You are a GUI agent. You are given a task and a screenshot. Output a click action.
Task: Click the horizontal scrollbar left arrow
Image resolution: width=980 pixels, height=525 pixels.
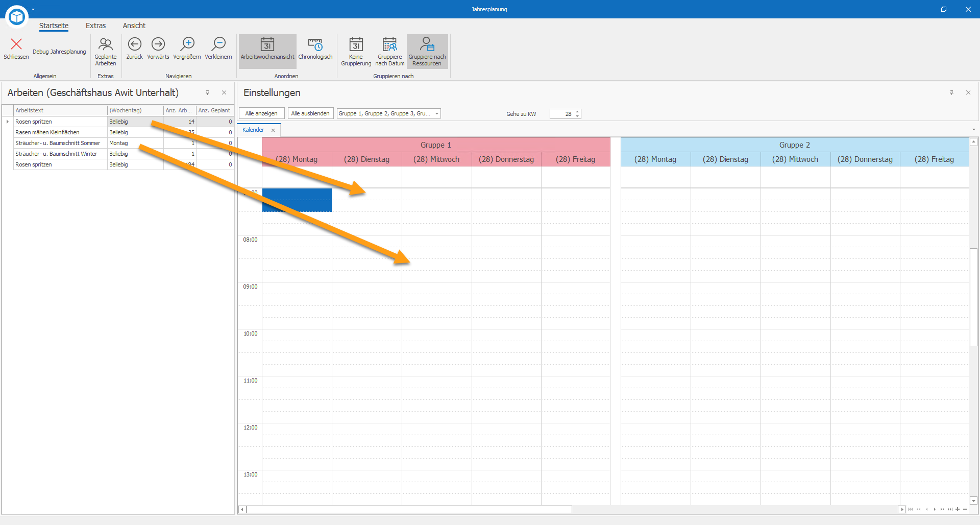tap(242, 509)
